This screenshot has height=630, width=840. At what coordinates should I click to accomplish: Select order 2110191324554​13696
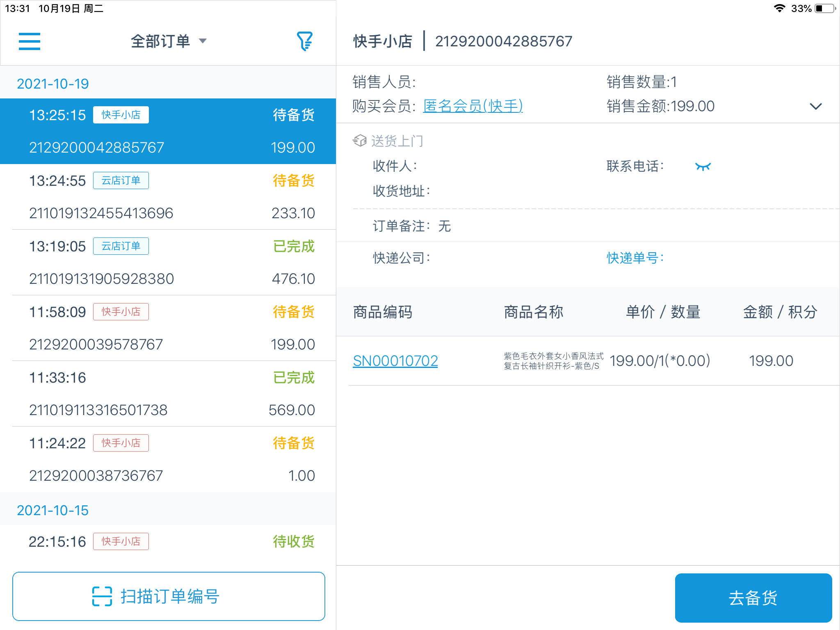(168, 197)
